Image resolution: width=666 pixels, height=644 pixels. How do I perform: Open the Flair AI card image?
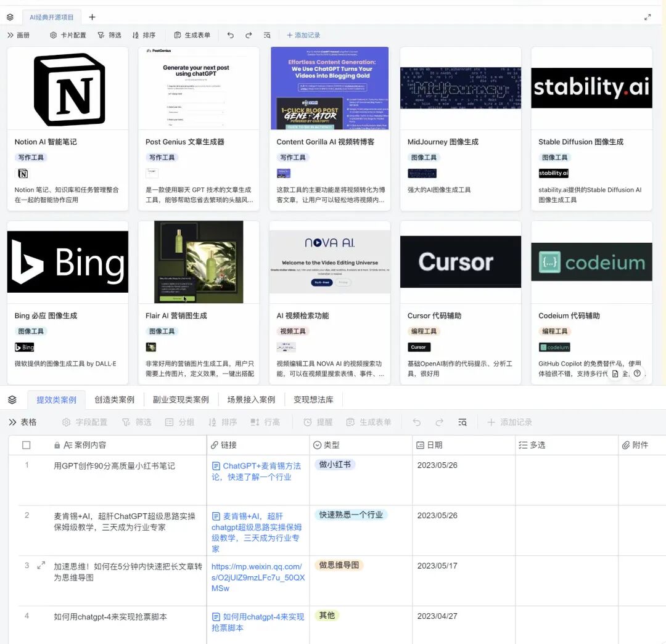point(199,262)
